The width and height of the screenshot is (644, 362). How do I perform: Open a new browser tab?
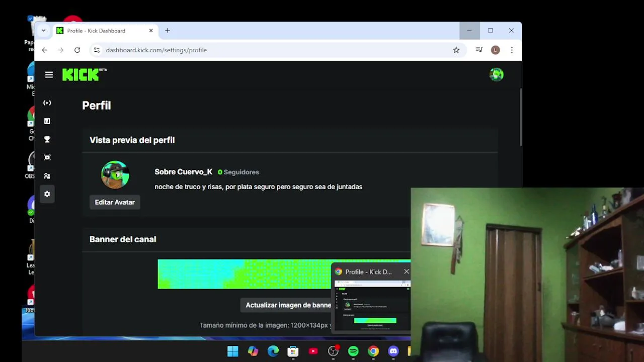coord(168,31)
